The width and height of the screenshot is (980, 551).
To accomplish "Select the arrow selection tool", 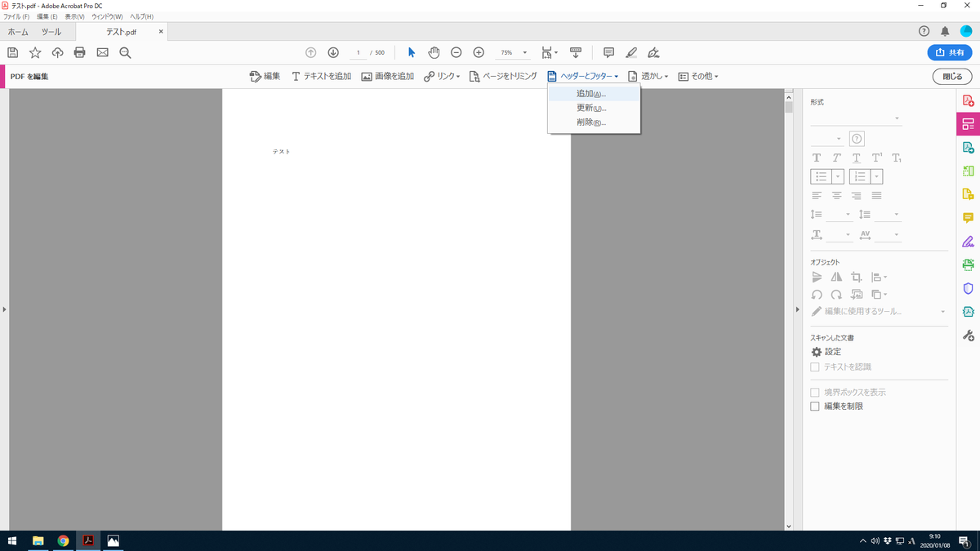I will [412, 52].
